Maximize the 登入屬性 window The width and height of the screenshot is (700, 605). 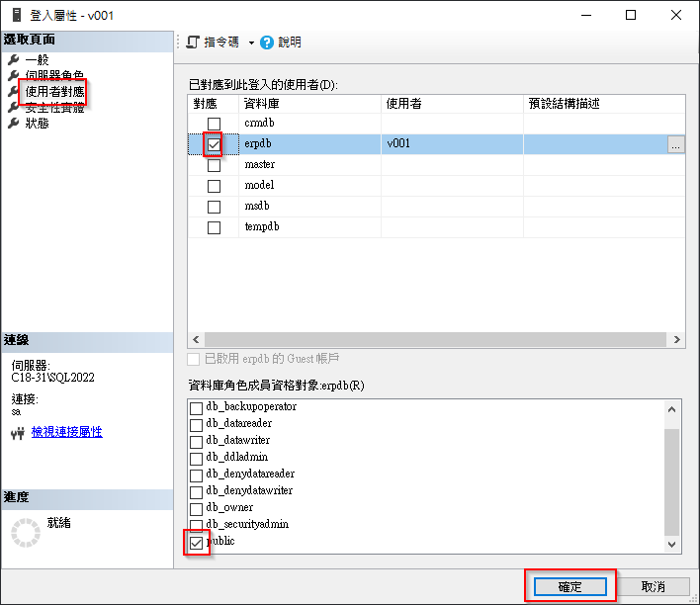click(x=631, y=15)
